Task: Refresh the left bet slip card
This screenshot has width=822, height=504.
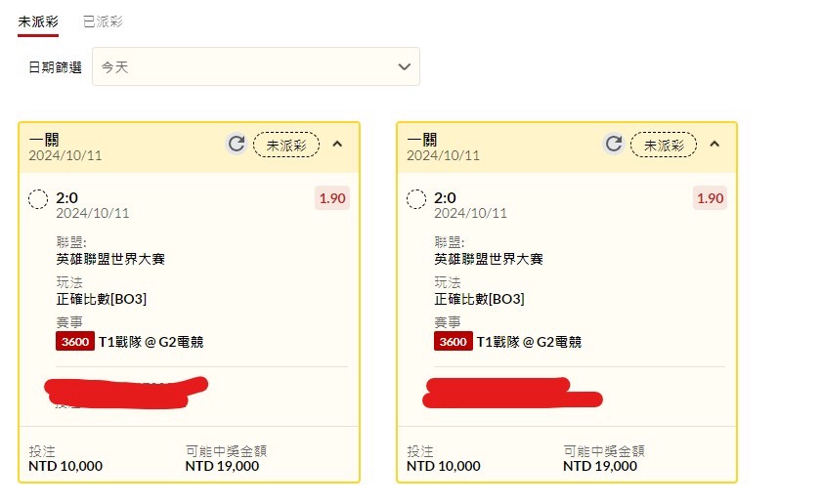Action: click(x=237, y=145)
